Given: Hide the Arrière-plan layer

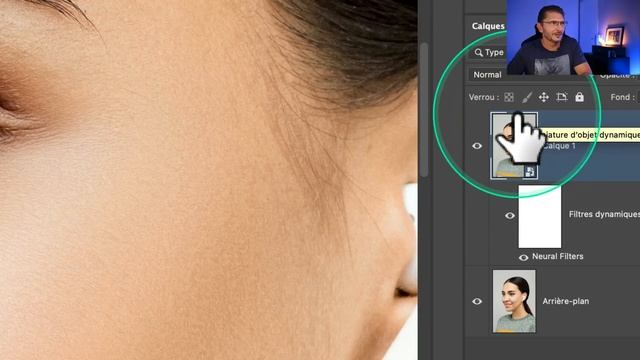Looking at the screenshot, I should click(477, 301).
